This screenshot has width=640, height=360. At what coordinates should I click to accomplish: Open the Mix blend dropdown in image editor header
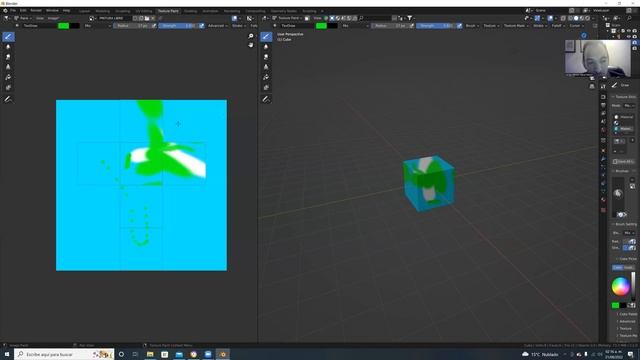(97, 26)
